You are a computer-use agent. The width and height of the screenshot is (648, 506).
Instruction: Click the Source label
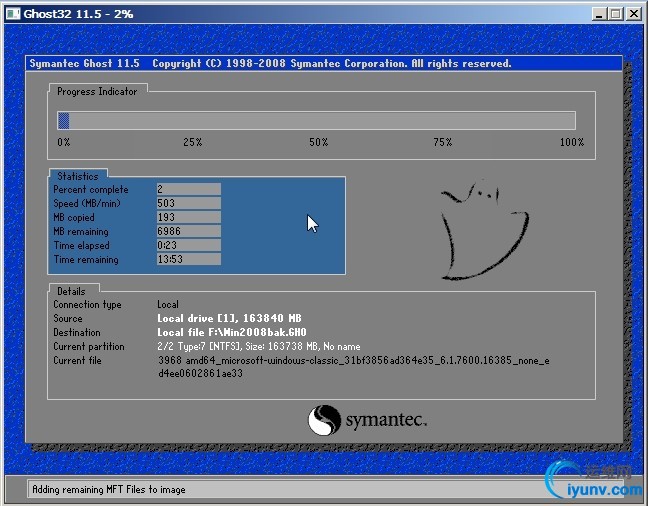[68, 319]
